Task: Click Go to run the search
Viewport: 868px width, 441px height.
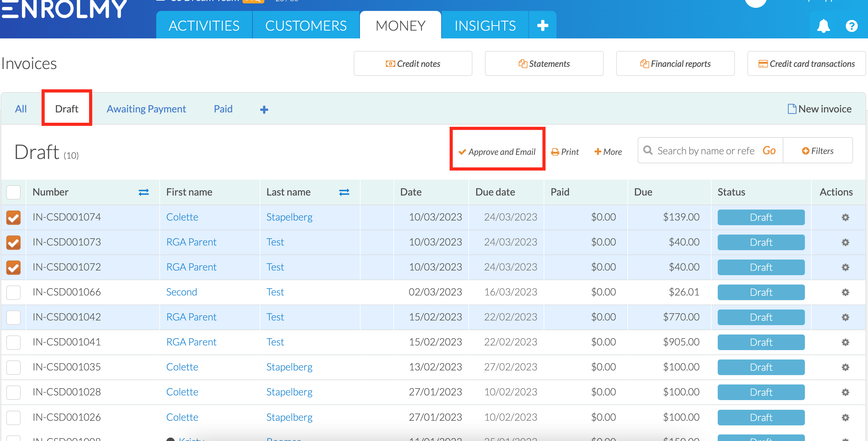Action: click(769, 150)
